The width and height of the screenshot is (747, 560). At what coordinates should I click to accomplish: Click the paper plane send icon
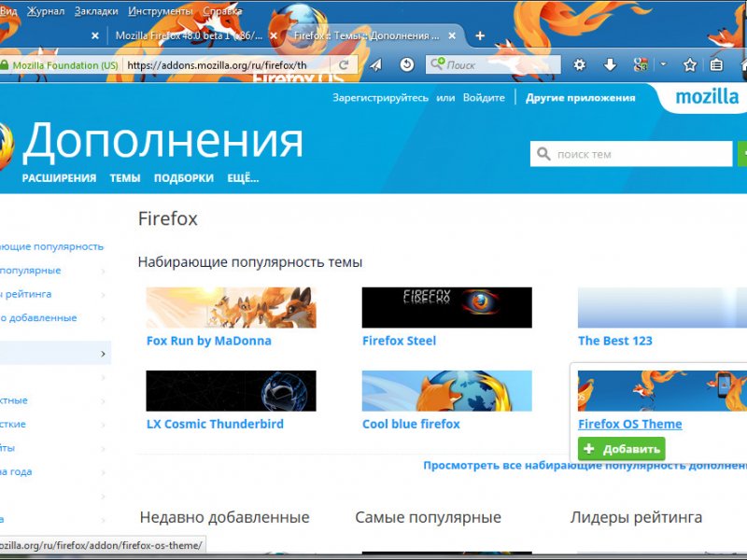(x=376, y=64)
